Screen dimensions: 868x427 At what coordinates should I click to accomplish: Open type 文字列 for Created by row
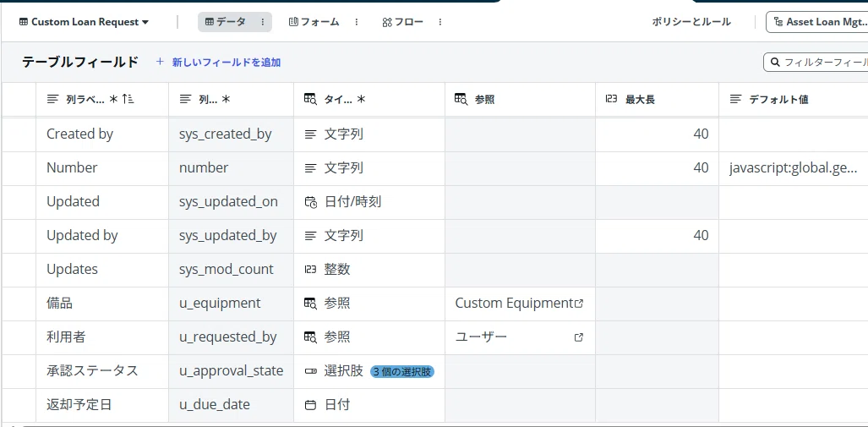(369, 134)
